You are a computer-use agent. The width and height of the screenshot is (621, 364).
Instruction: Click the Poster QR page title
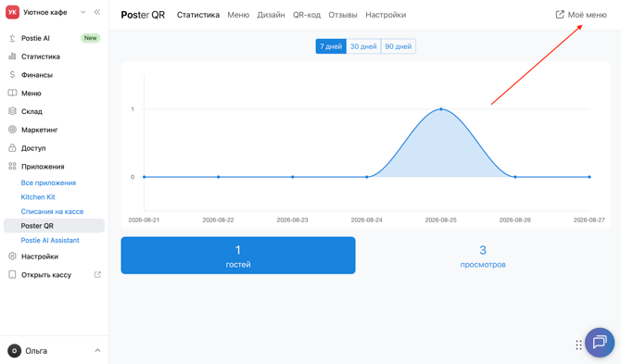pos(143,15)
